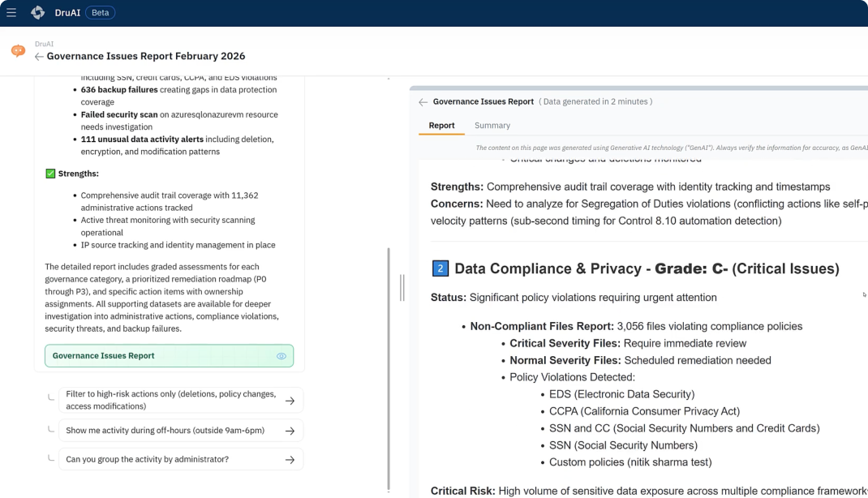Select the Report tab
The image size is (868, 498).
[441, 126]
